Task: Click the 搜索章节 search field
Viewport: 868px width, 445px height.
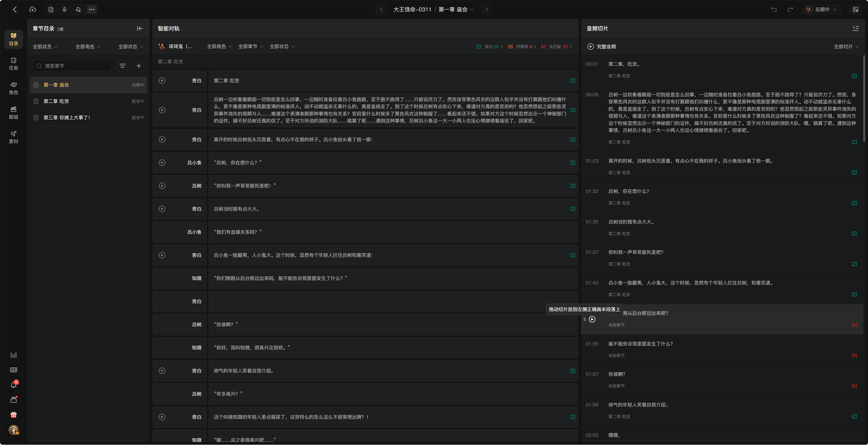Action: tap(72, 66)
